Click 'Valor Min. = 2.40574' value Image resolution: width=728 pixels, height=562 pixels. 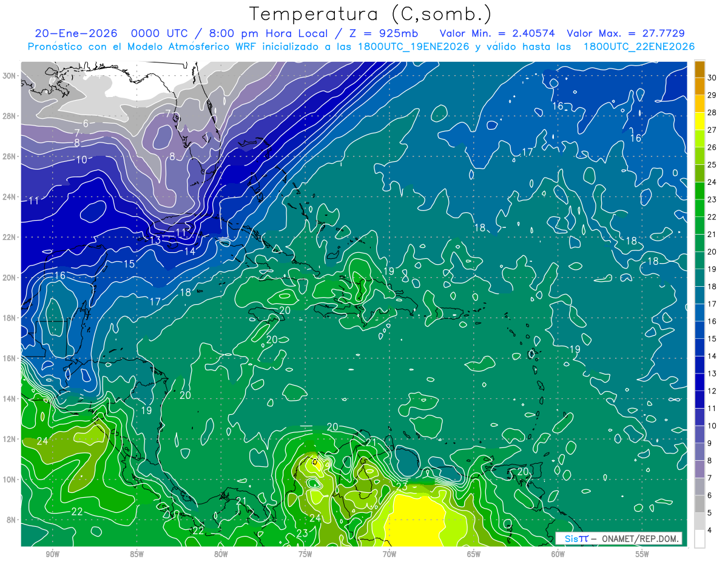(496, 34)
